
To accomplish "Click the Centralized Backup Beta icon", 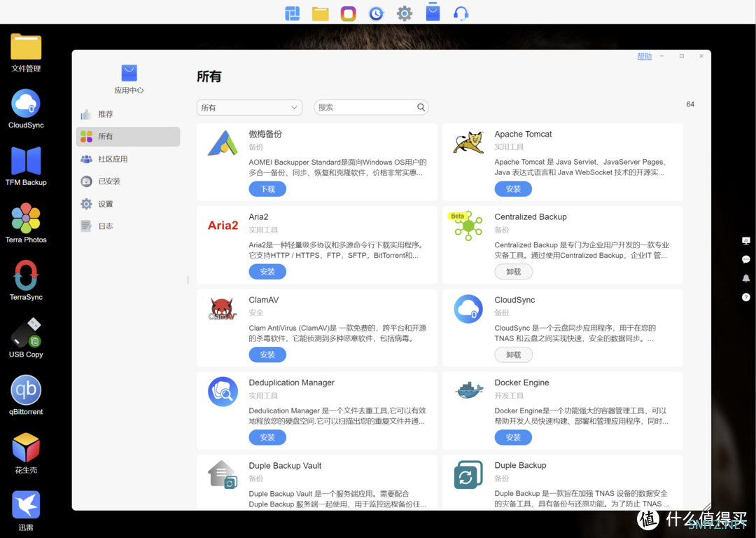I will 467,226.
